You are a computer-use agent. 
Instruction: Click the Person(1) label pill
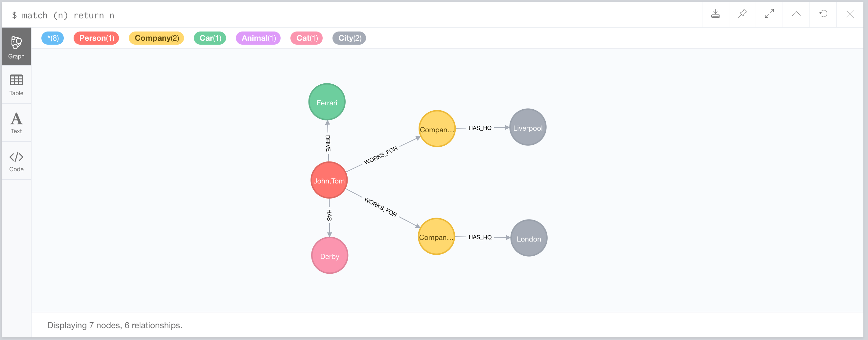tap(96, 38)
